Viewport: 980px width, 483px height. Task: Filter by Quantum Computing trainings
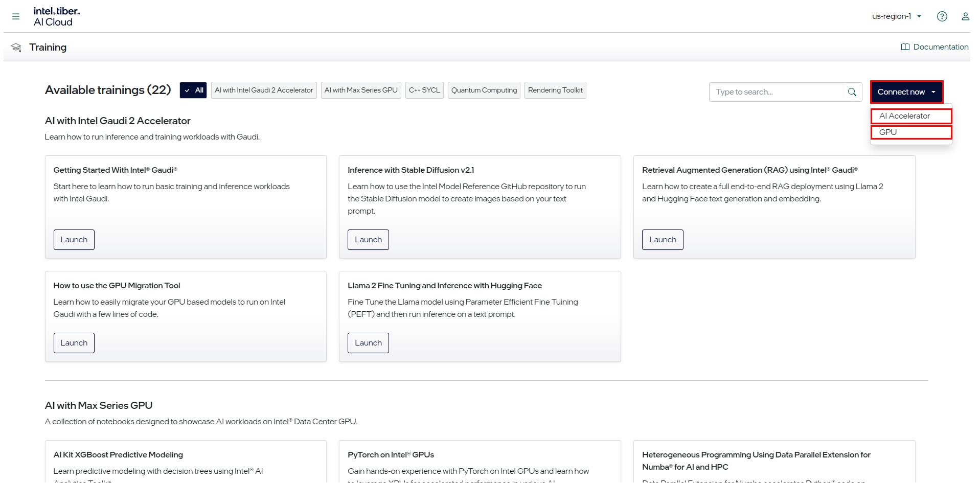click(484, 90)
